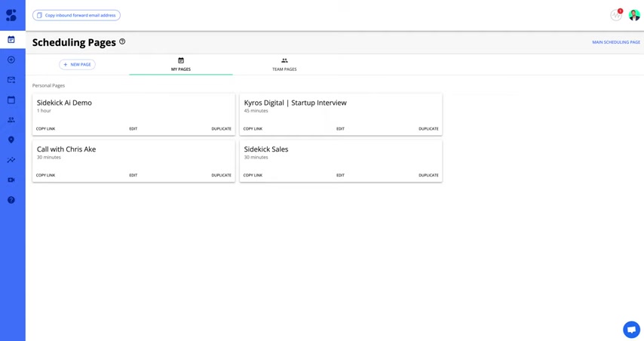The image size is (644, 341).
Task: Open the video camera sidebar icon
Action: 11,180
